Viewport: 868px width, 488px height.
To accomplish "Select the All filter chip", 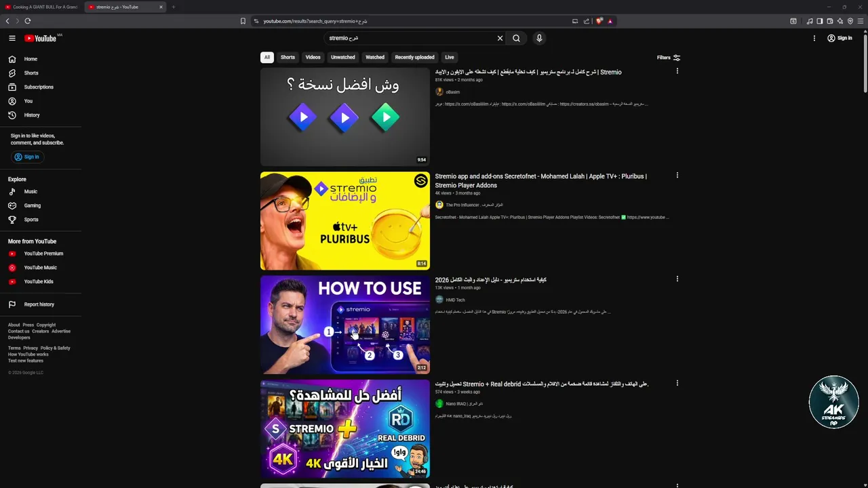I will (267, 58).
